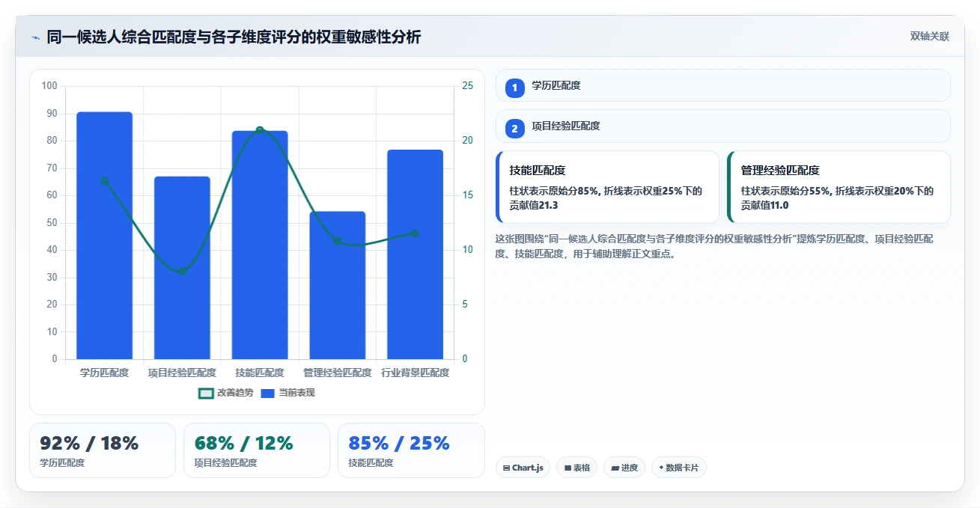Screen dimensions: 980x508
Task: Click the Chart.js tag
Action: (523, 468)
